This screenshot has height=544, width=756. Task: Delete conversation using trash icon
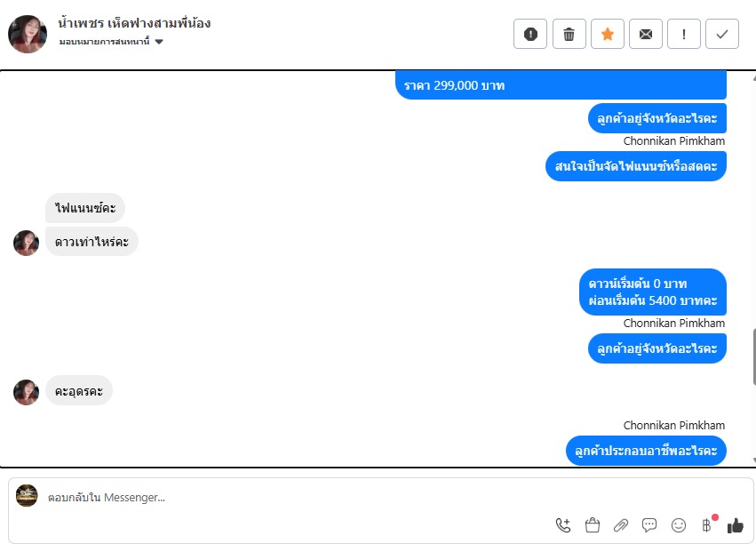569,34
